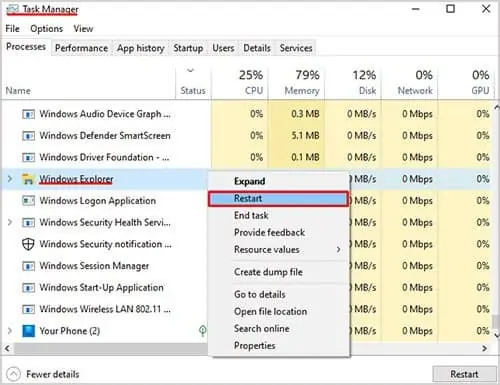500x385 pixels.
Task: Click the Windows Start-Up Application icon
Action: (28, 288)
